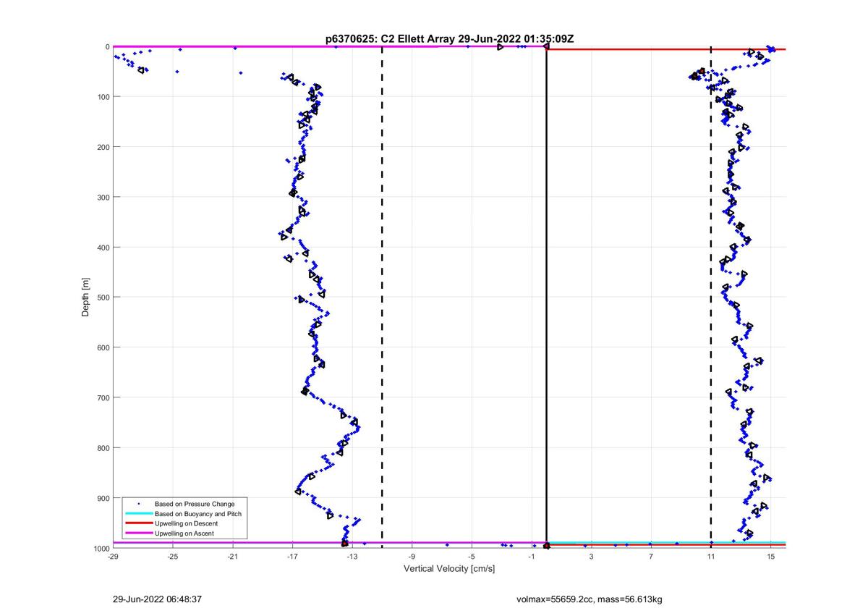This screenshot has height=616, width=868.
Task: Click the red line sample in the legend
Action: tap(138, 523)
